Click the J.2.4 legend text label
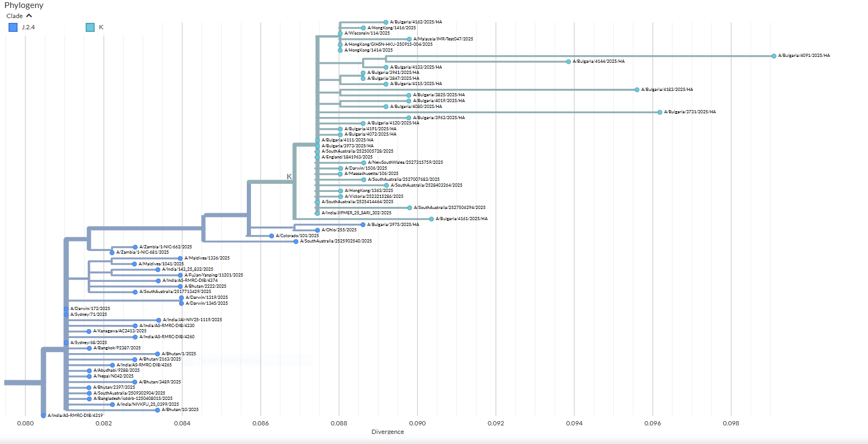Screen dimensions: 868x444 (28, 27)
